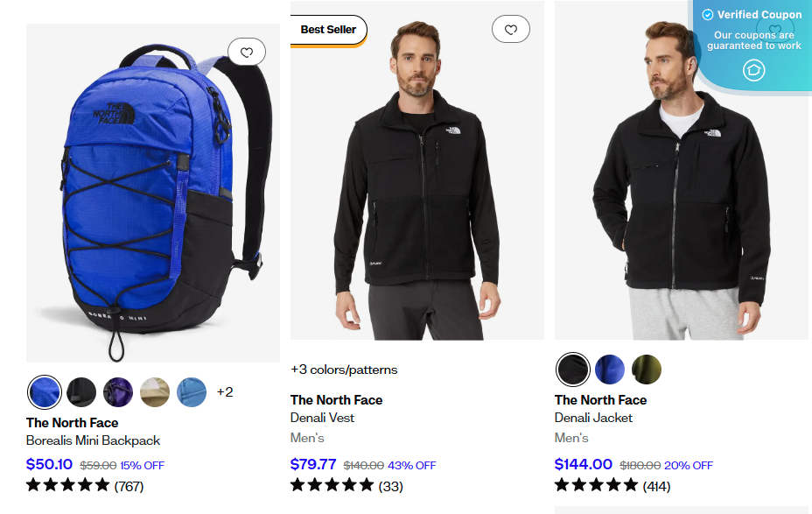
Task: Click the Denali Vest product photo
Action: tap(416, 175)
